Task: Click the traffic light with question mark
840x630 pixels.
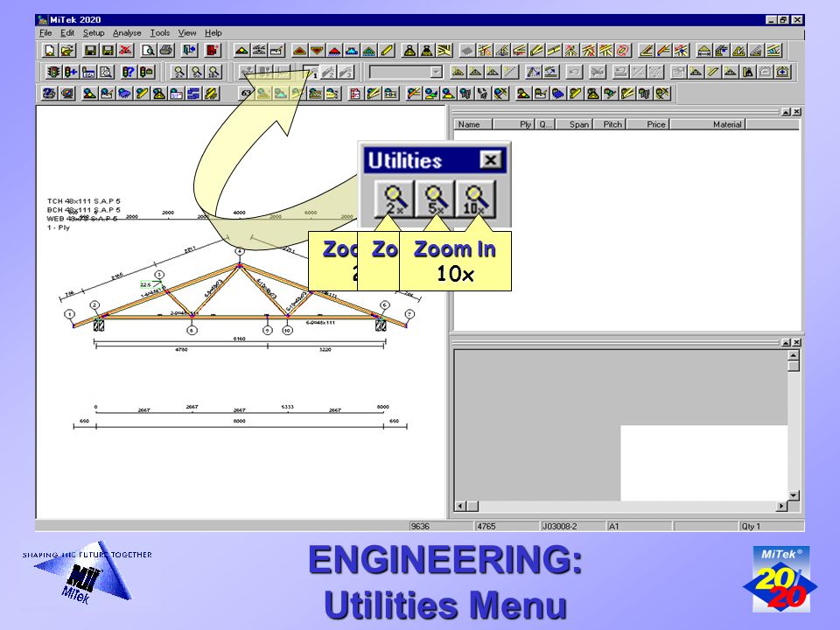Action: tap(129, 72)
